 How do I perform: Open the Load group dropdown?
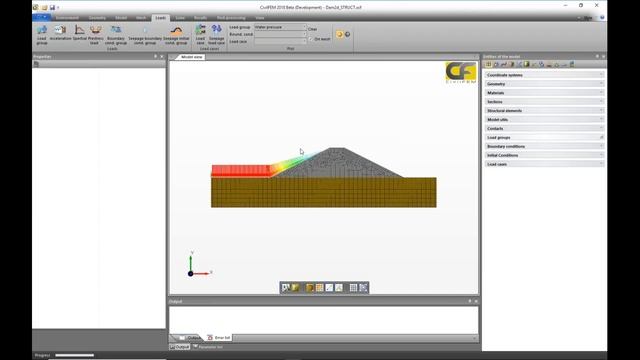tap(280, 27)
